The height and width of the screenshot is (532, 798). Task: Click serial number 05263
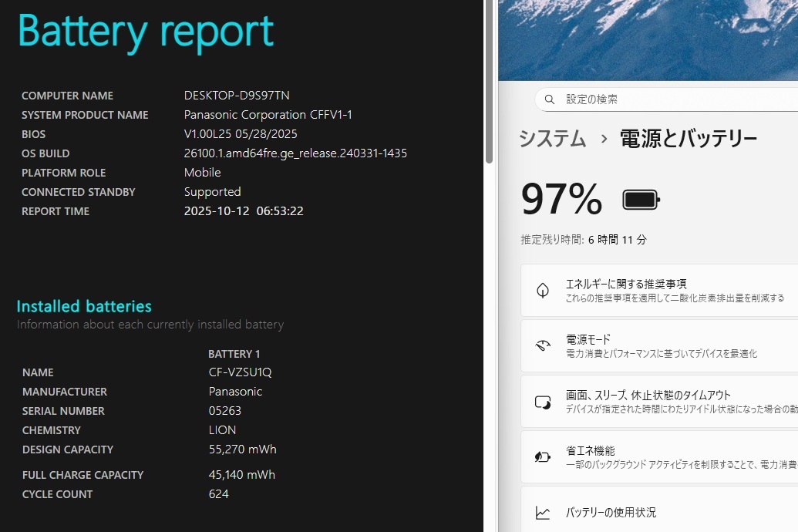tap(224, 411)
